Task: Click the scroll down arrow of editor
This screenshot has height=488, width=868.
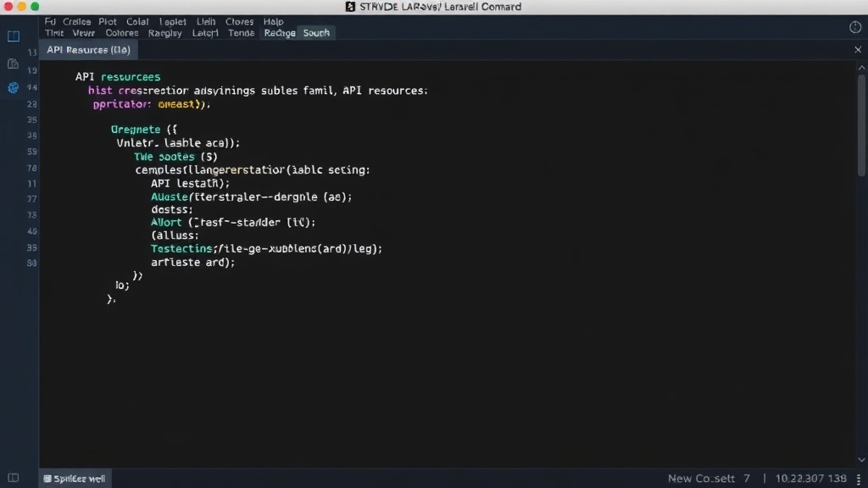Action: click(x=861, y=460)
